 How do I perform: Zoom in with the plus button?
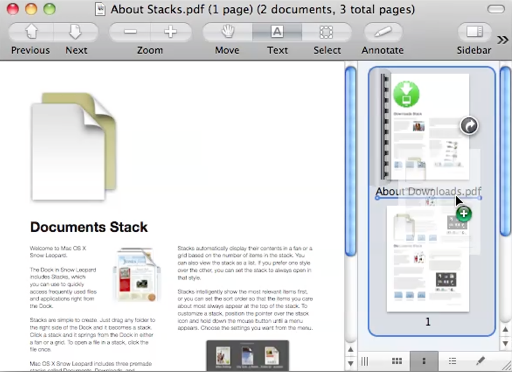pyautogui.click(x=171, y=32)
